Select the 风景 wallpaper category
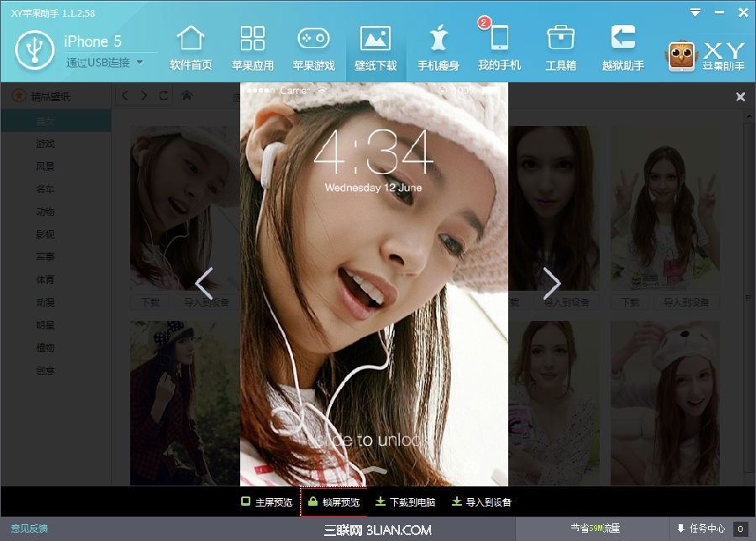 pos(45,166)
